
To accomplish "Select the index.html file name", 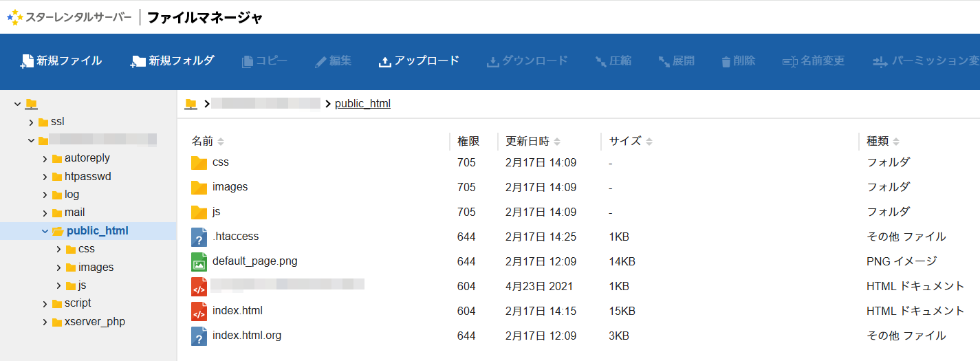I will 238,311.
